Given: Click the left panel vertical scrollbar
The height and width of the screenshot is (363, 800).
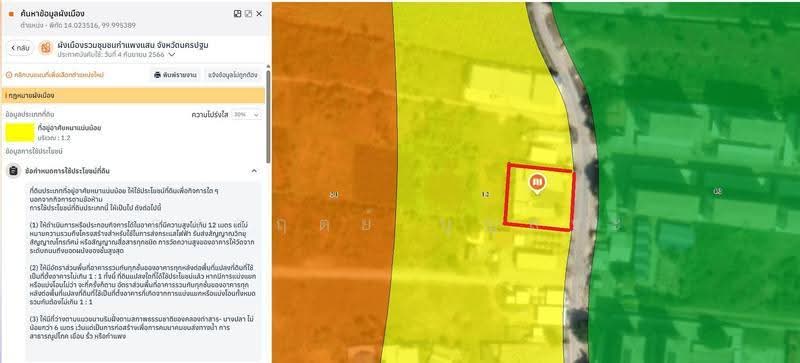Looking at the screenshot, I should [268, 117].
